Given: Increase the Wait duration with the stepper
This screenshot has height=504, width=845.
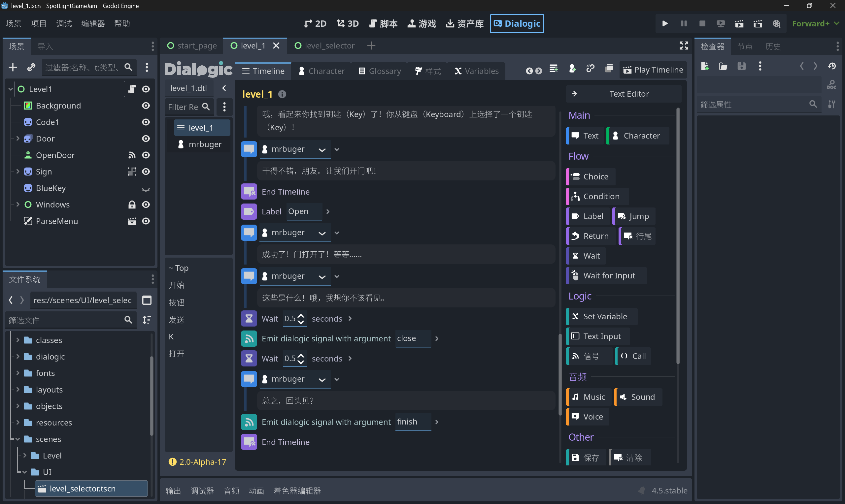Looking at the screenshot, I should (x=301, y=316).
